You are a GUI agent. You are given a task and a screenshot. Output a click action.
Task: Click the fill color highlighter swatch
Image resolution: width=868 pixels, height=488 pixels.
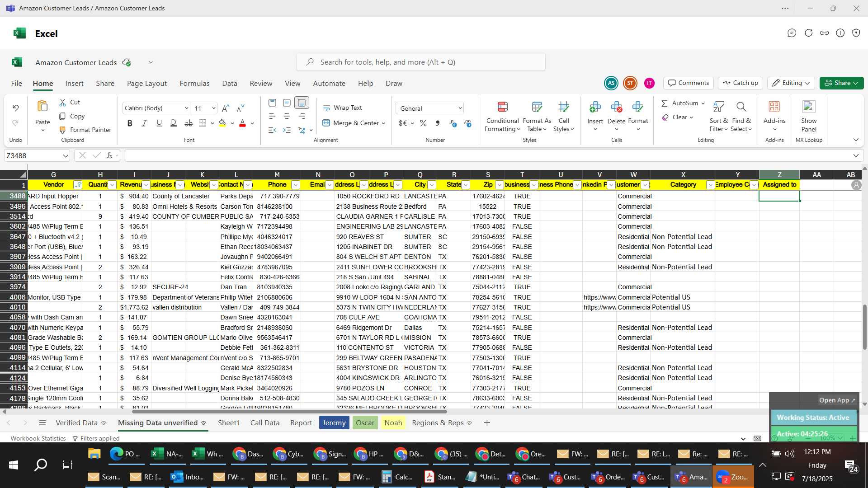pos(222,123)
